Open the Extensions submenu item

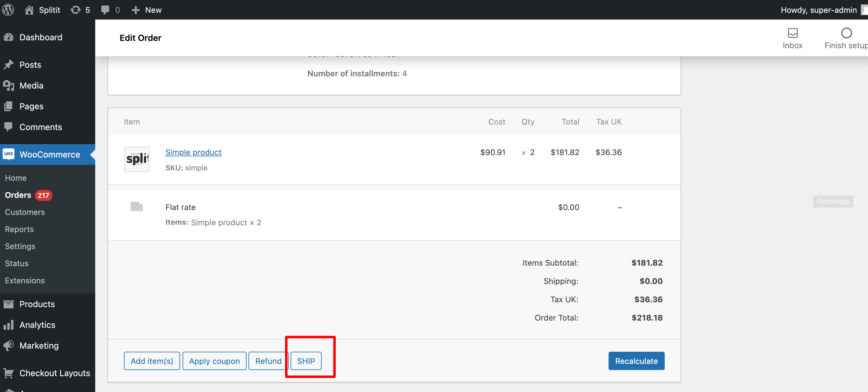tap(25, 281)
